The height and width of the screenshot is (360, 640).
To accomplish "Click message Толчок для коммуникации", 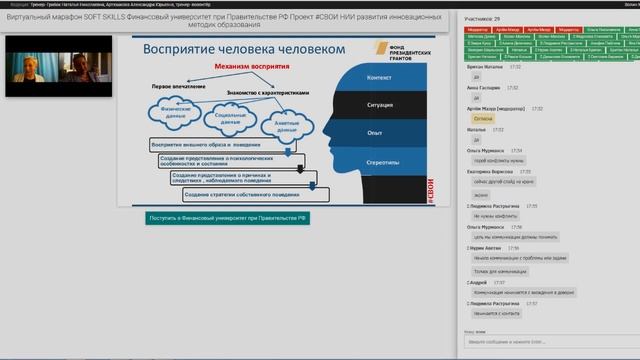I will (500, 271).
